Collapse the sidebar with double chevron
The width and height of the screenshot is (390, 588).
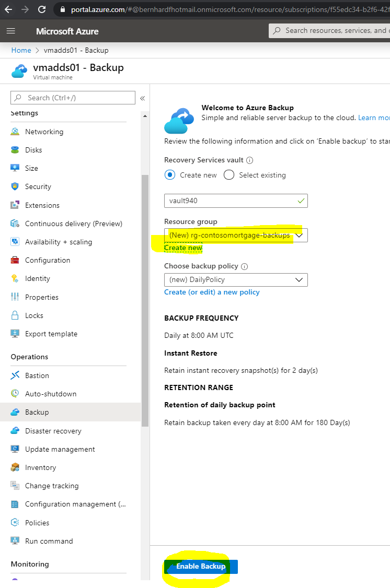point(143,98)
